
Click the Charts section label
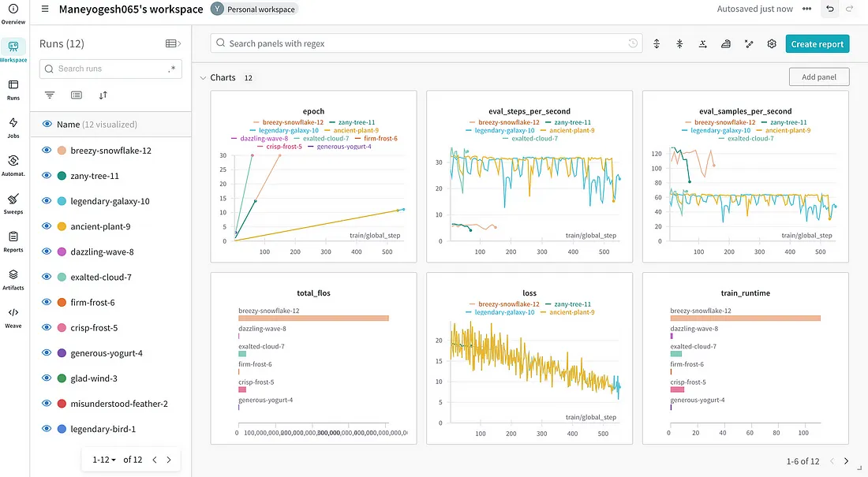pos(223,77)
